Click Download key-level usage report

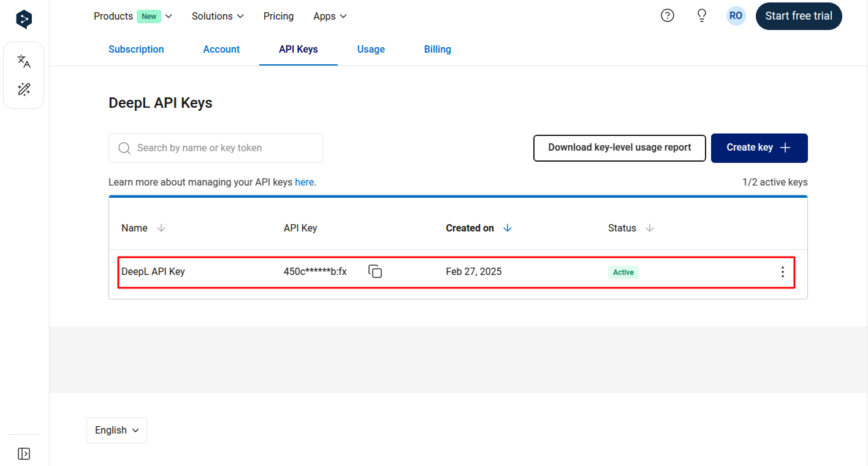[x=620, y=148]
